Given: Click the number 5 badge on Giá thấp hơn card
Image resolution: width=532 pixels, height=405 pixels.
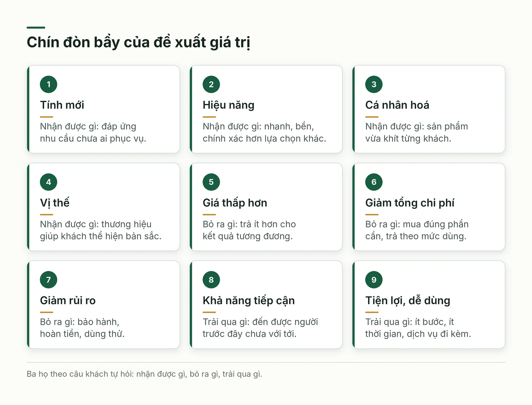Looking at the screenshot, I should [211, 182].
